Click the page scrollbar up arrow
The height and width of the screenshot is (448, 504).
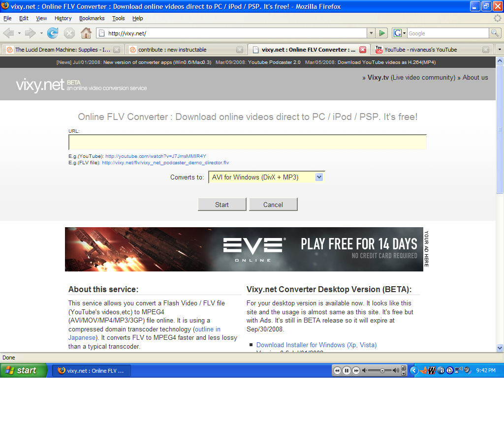coord(500,60)
